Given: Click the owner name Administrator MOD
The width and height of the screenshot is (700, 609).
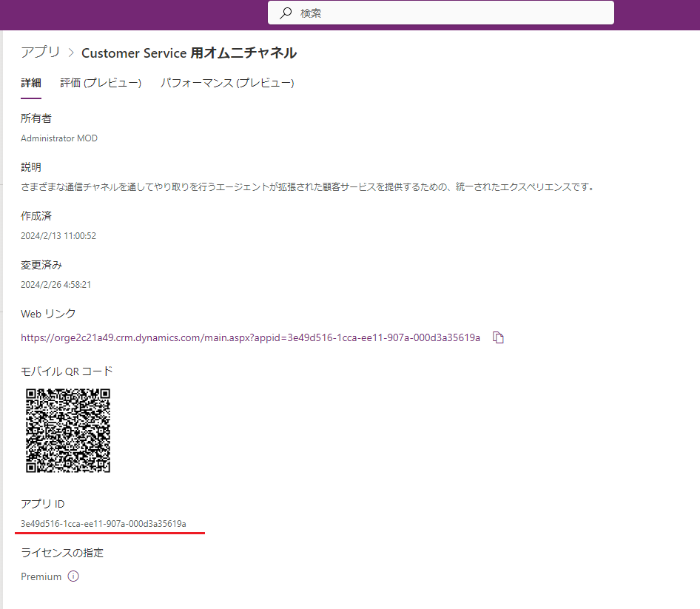Looking at the screenshot, I should (59, 138).
